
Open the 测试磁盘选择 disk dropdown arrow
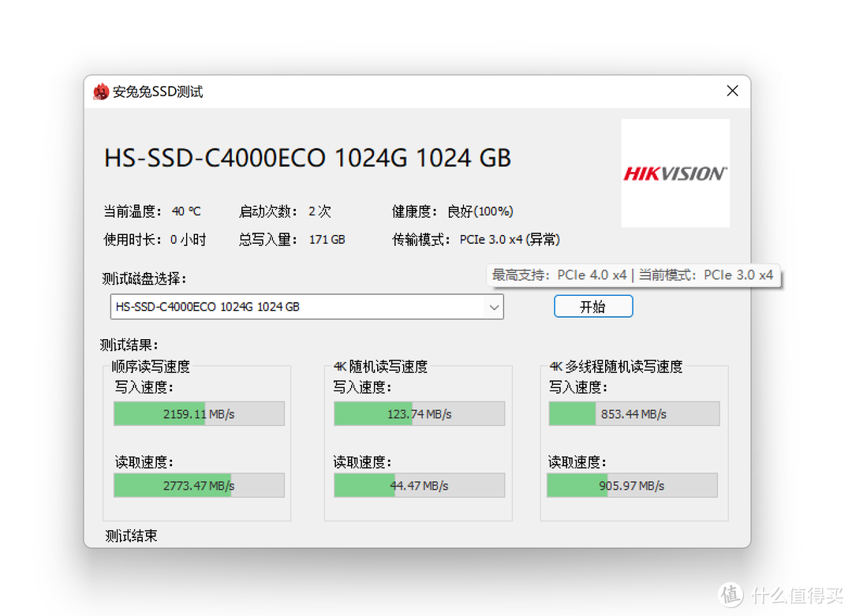[493, 307]
